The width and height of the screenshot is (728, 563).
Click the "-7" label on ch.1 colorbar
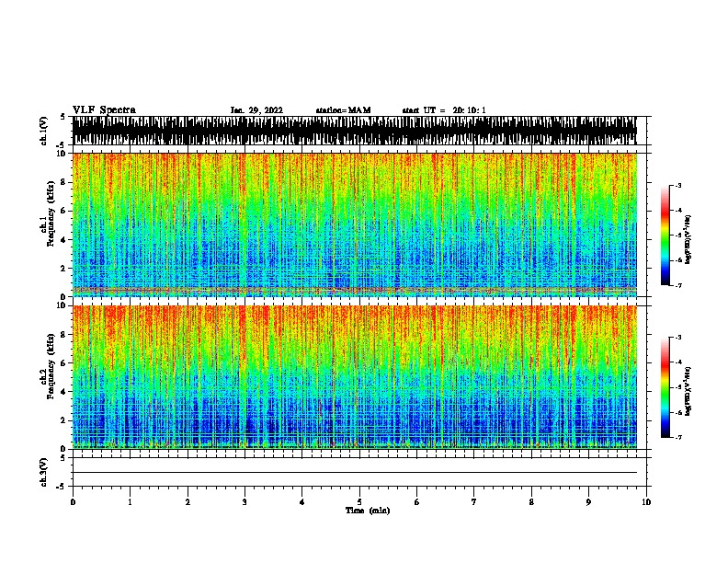(x=678, y=285)
